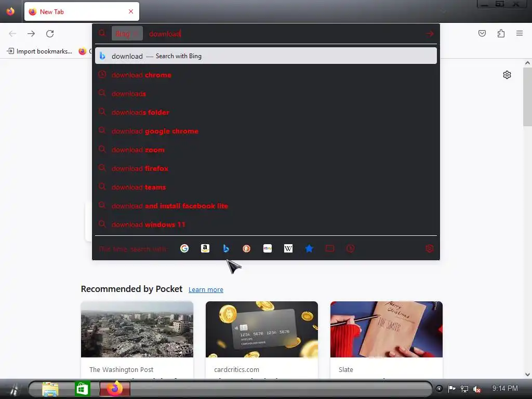The image size is (532, 399).
Task: Click the muted volume tray icon
Action: [477, 389]
